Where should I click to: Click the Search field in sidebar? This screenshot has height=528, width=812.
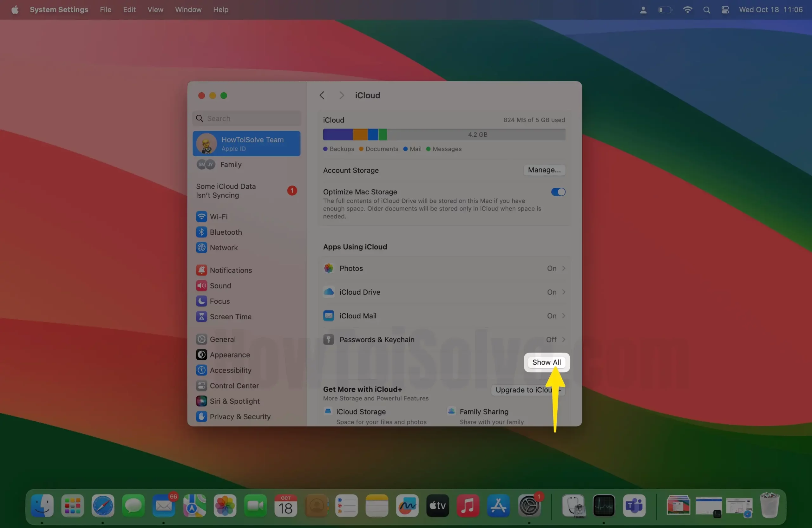(x=246, y=118)
